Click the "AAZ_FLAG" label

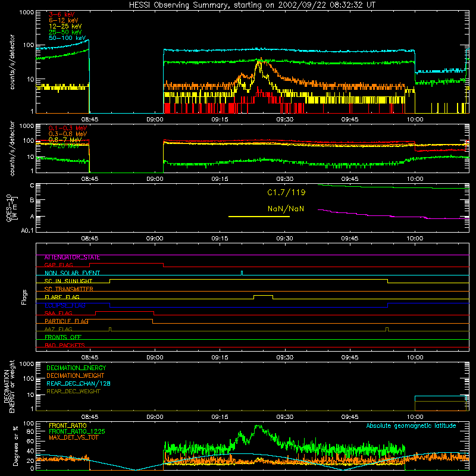click(58, 329)
